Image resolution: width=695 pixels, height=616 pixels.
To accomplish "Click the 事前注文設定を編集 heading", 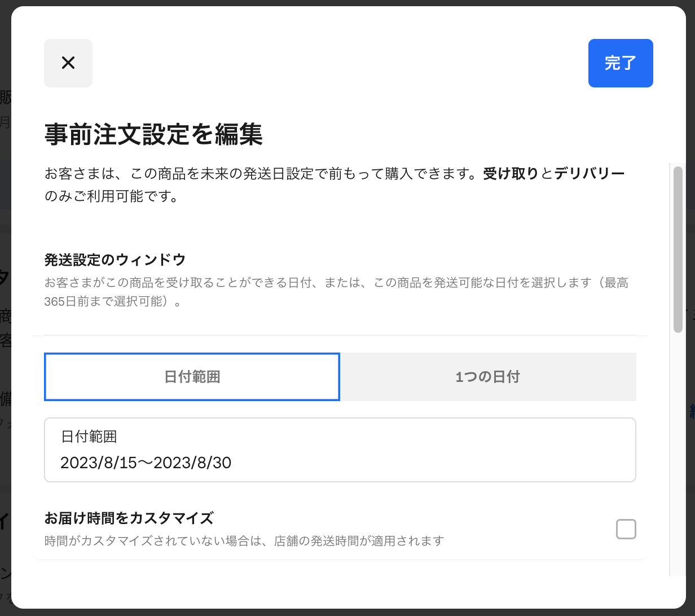I will pyautogui.click(x=153, y=135).
